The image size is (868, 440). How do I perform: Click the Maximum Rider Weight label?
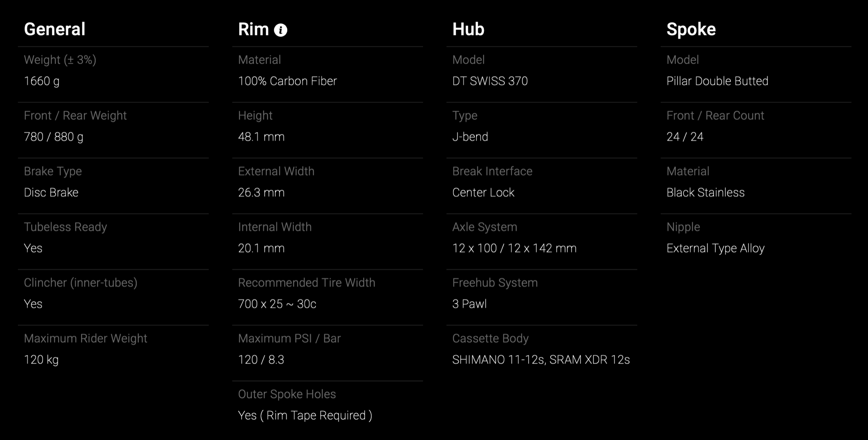point(85,338)
